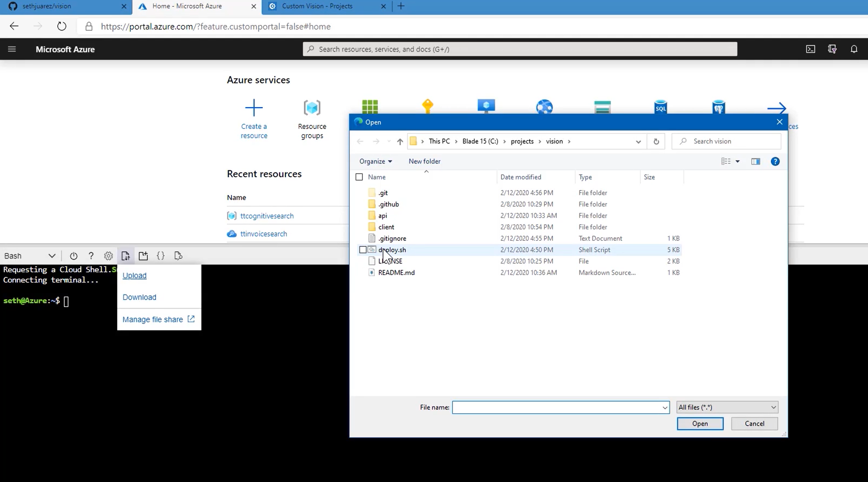Toggle the preview pane in Open dialog

(755, 161)
